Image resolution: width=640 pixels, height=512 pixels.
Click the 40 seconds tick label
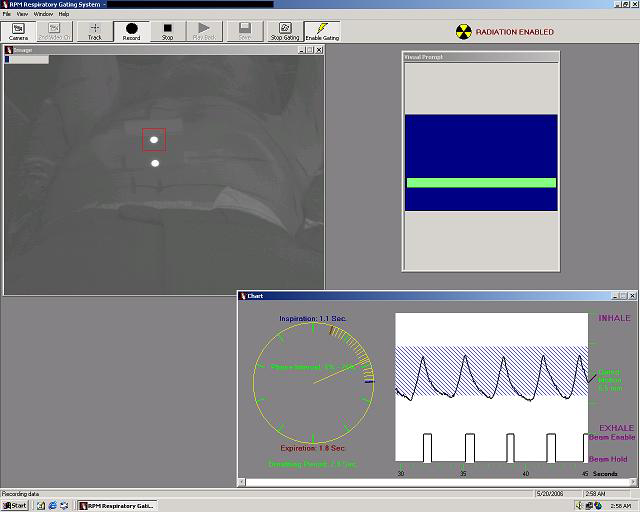click(x=526, y=474)
